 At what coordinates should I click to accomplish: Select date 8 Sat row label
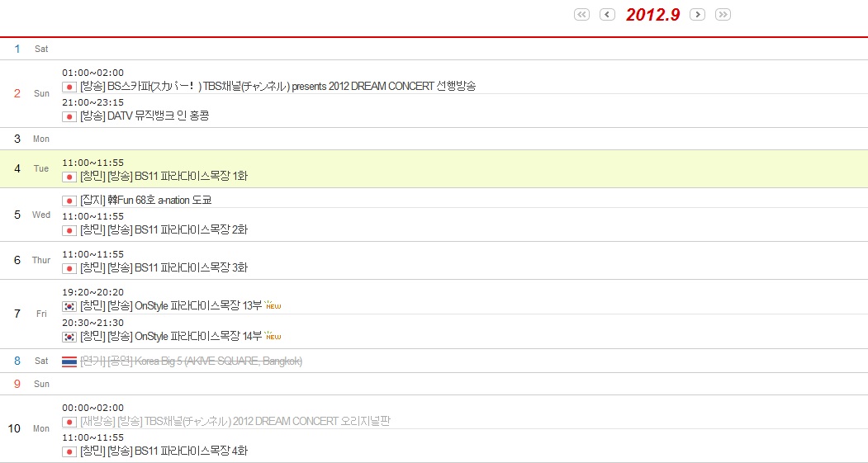pyautogui.click(x=31, y=361)
